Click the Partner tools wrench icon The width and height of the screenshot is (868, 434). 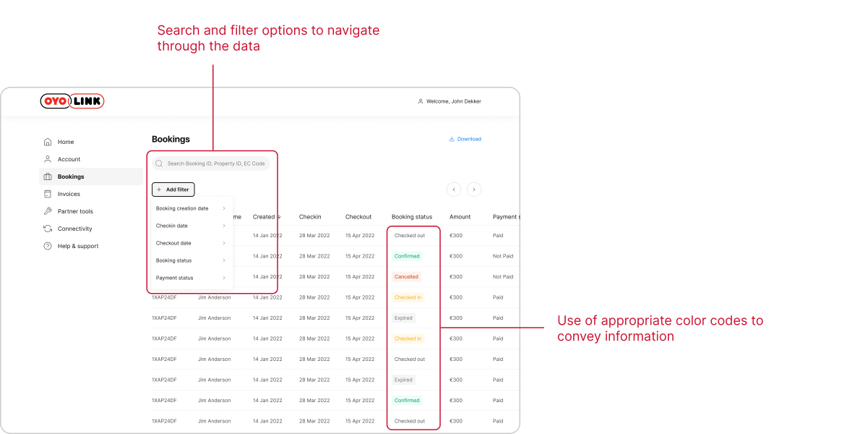48,211
